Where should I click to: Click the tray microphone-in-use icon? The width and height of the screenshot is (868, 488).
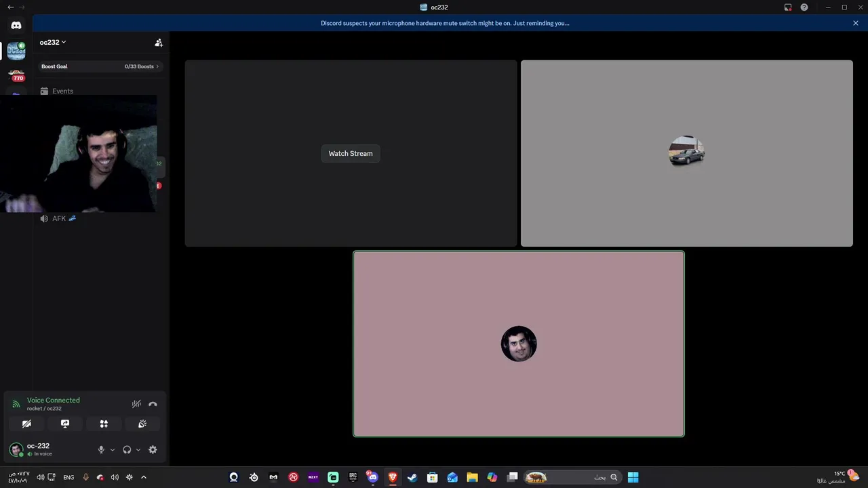point(85,477)
